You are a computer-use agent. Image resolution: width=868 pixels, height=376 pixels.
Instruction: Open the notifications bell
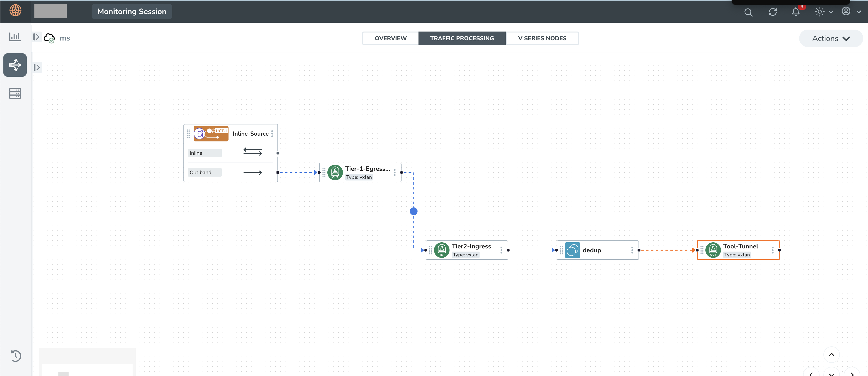[796, 12]
